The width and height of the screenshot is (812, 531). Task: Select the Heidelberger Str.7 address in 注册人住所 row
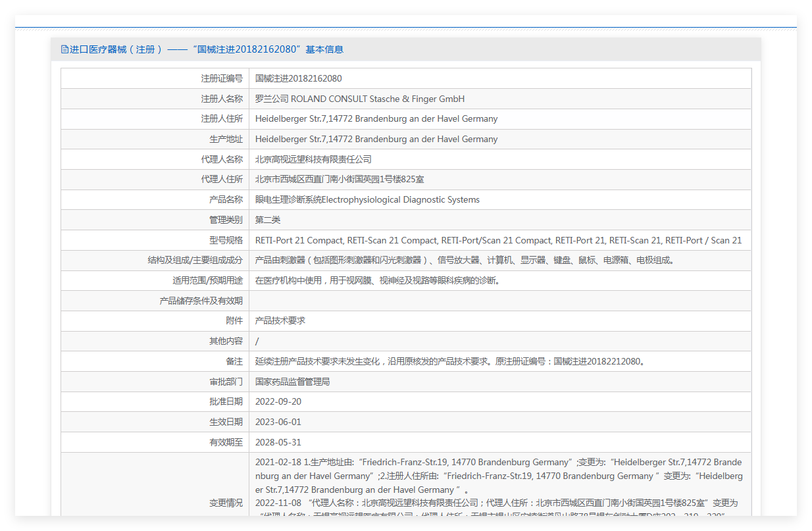pos(376,119)
